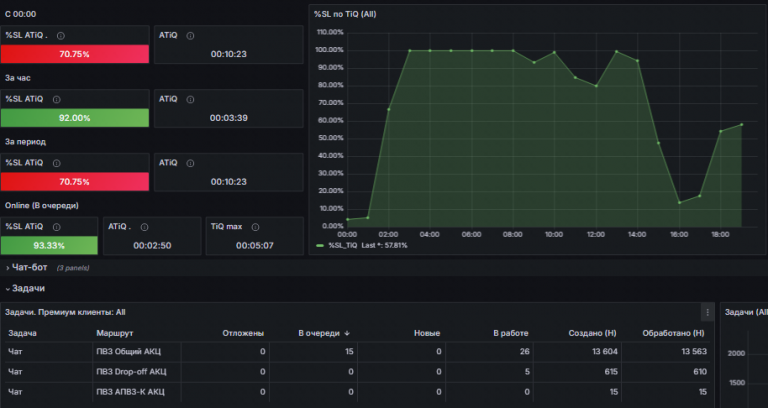
Task: Click 00:10:23 value under С 00:00
Action: 229,54
